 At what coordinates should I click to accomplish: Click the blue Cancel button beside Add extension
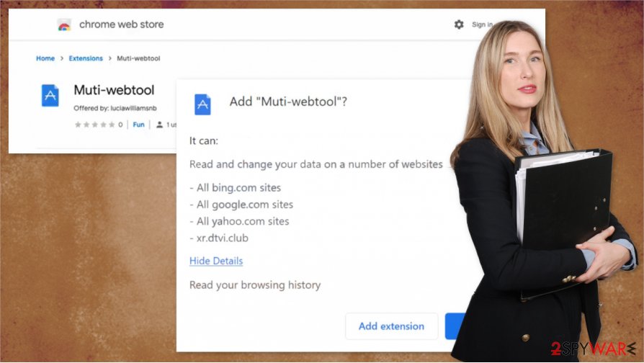455,326
